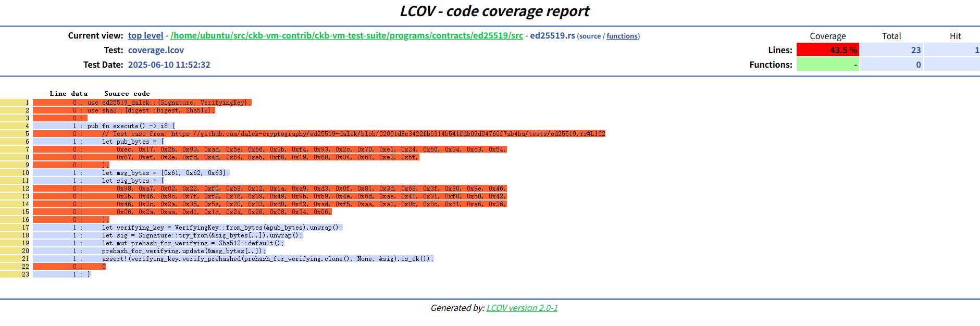The image size is (980, 326).
Task: Click the 'Hit' column heading
Action: coord(955,36)
